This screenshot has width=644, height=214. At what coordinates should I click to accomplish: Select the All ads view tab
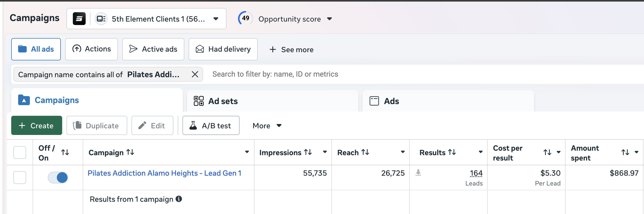pos(36,49)
